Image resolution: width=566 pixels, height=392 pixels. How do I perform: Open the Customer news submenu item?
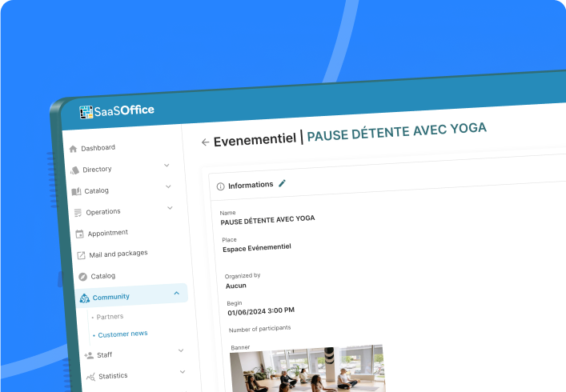click(x=122, y=334)
